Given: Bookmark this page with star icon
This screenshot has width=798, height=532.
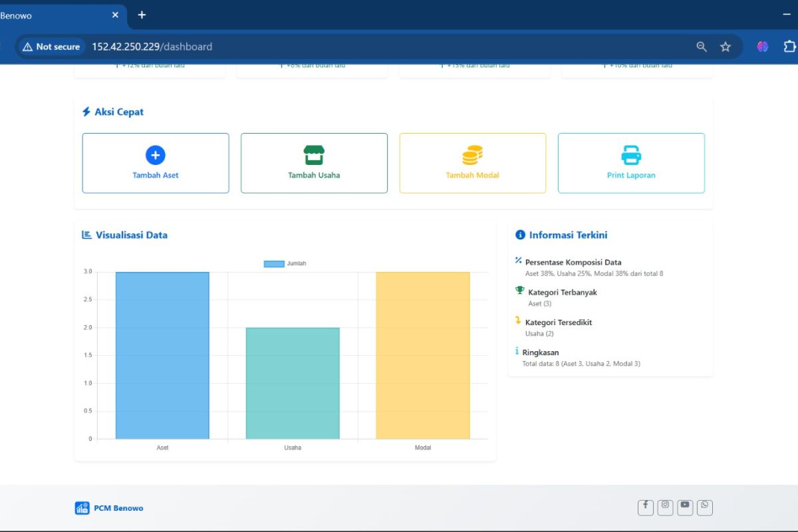Looking at the screenshot, I should (726, 47).
